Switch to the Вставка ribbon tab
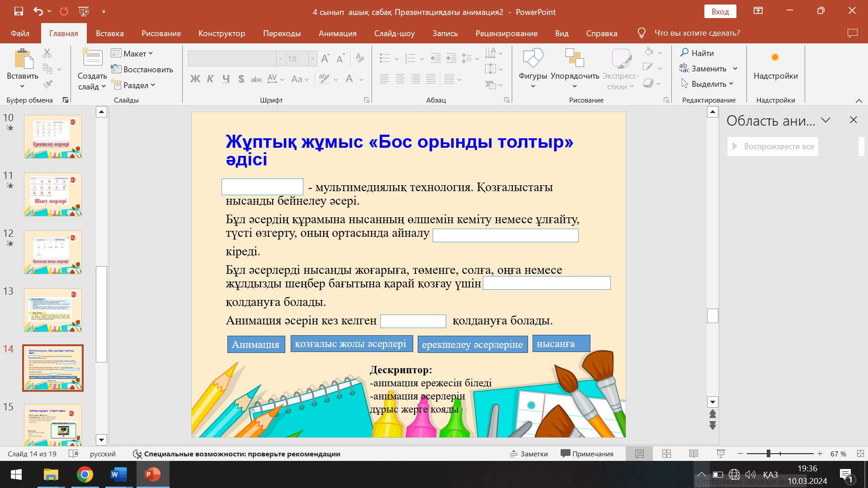 click(x=109, y=33)
